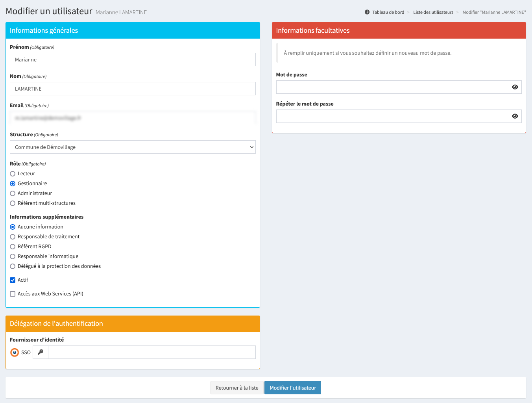Click the SSO provider logo icon

click(15, 352)
